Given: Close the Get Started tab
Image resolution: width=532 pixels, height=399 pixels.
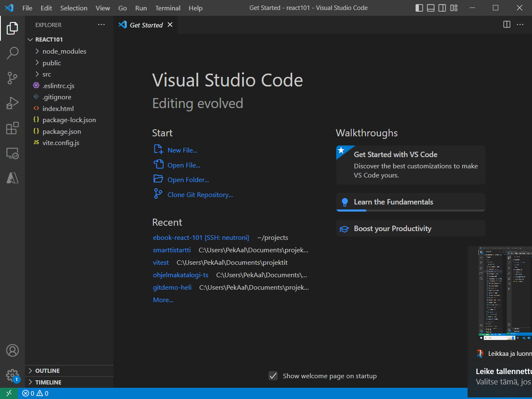Looking at the screenshot, I should (170, 25).
